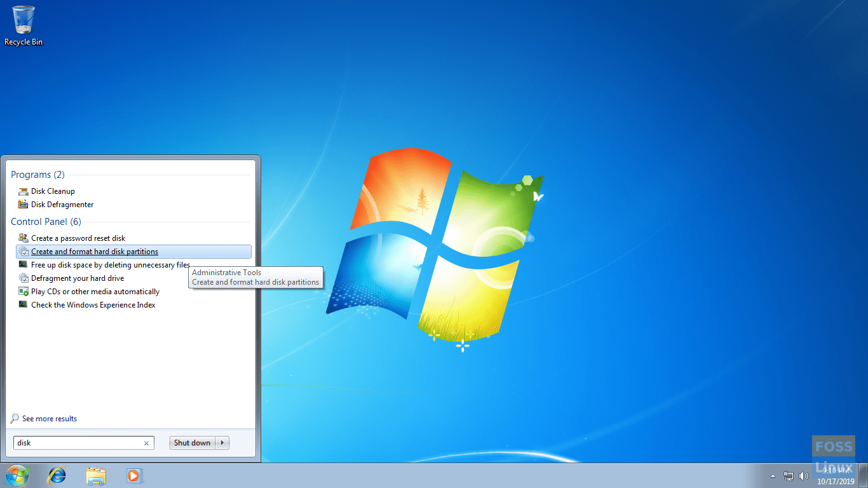The height and width of the screenshot is (488, 868).
Task: Expand the hidden icons tray arrow
Action: (x=773, y=475)
